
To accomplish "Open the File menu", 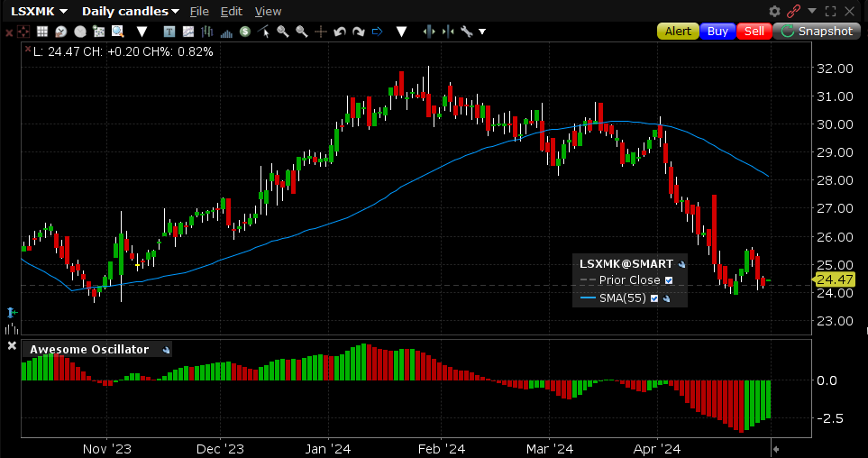I will 199,11.
